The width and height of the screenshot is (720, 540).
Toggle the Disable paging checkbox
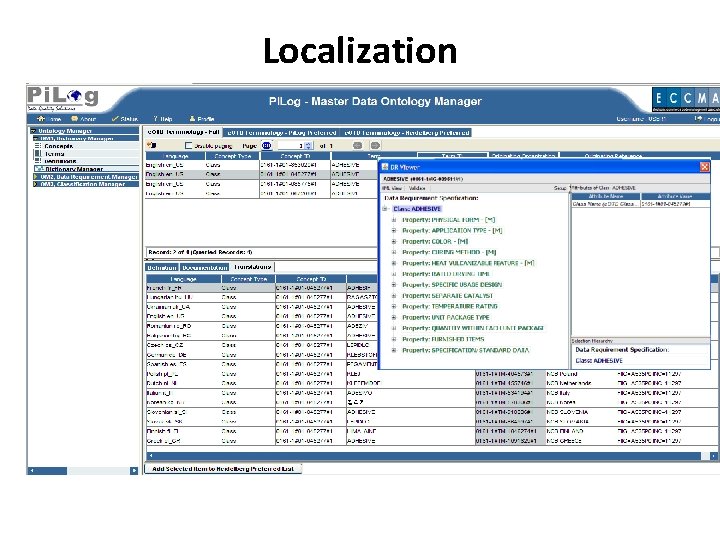[188, 146]
